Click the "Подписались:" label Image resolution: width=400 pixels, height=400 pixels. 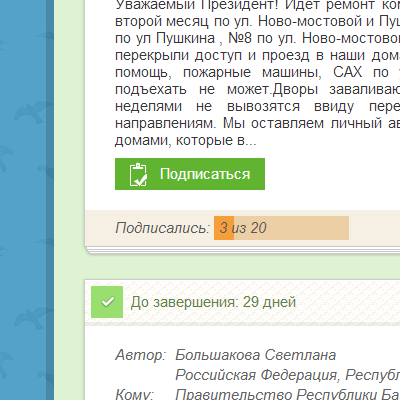click(x=162, y=228)
